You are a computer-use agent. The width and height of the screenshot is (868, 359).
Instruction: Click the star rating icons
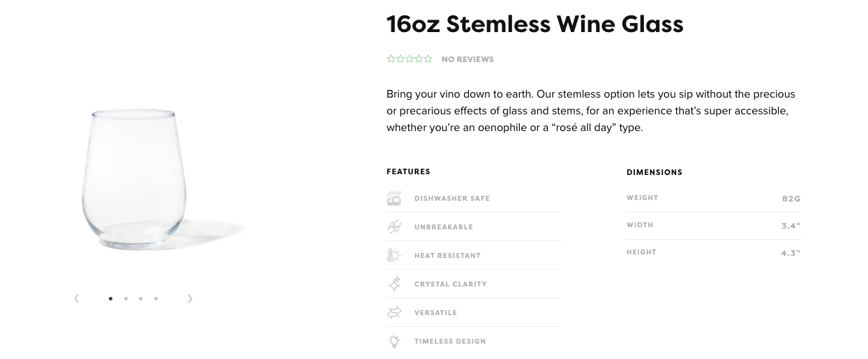410,59
